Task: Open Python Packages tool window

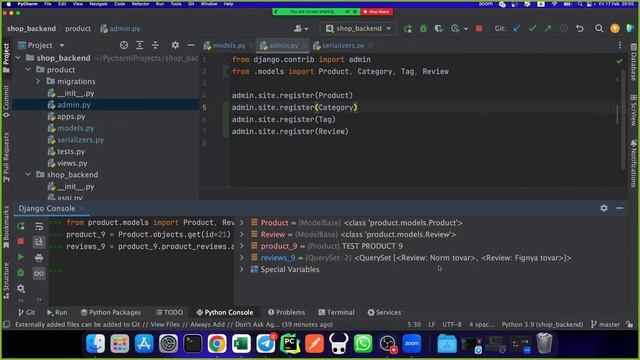Action: pyautogui.click(x=111, y=312)
